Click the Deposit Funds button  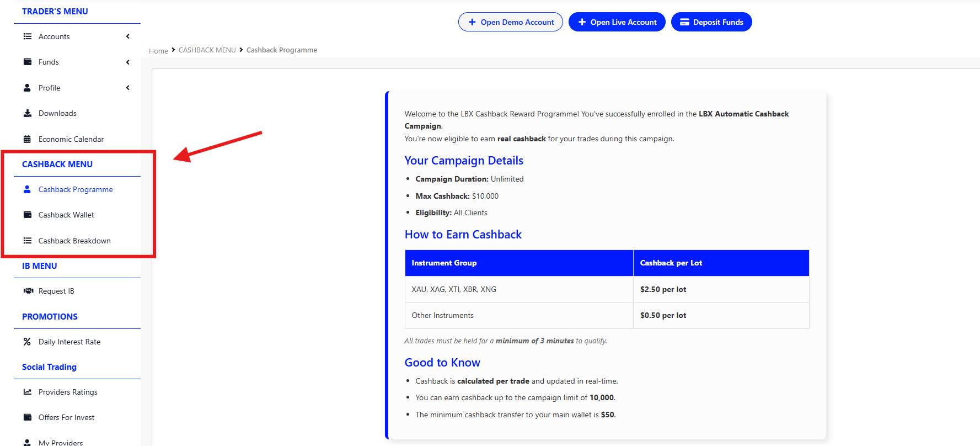click(711, 22)
